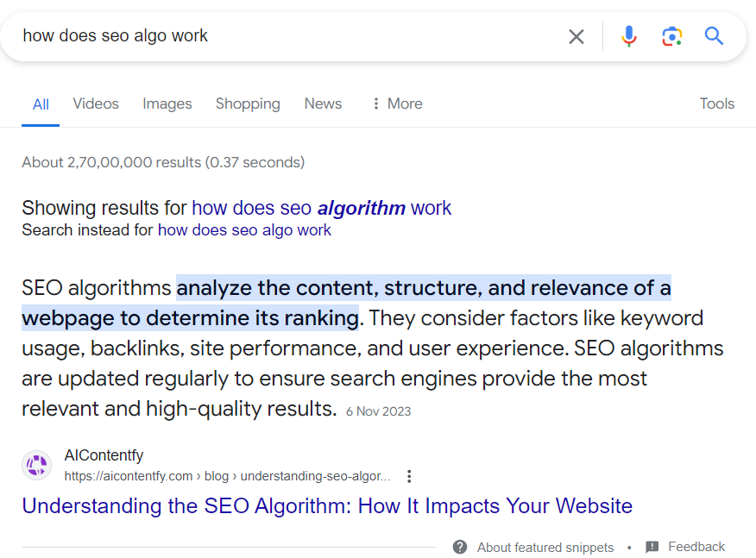Open the Understanding the SEO Algorithm article
Image resolution: width=756 pixels, height=558 pixels.
328,505
